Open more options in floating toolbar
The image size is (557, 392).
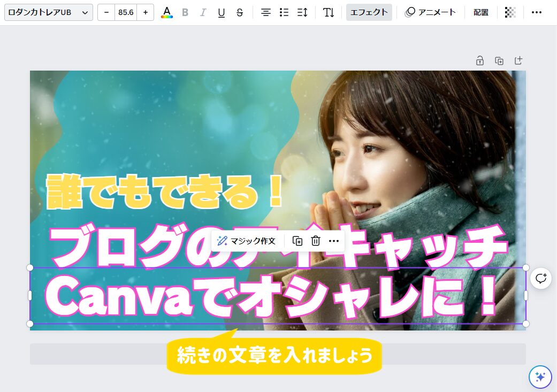[333, 241]
